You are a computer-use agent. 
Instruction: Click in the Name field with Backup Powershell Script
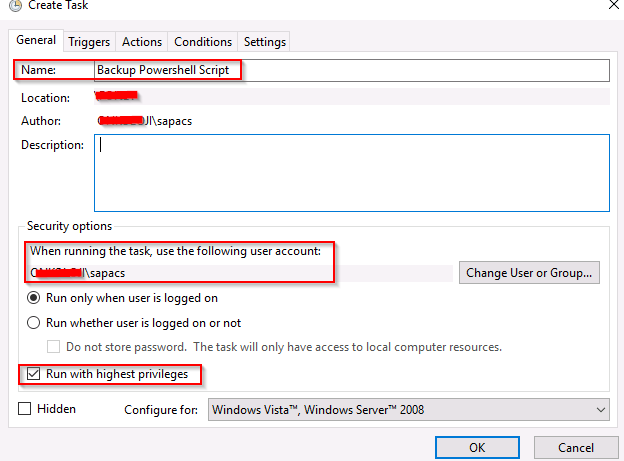coord(352,70)
